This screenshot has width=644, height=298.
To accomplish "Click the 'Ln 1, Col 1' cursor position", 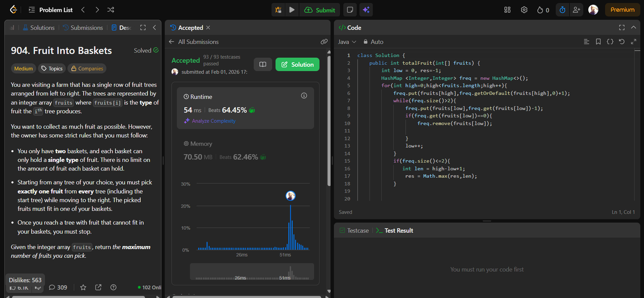I will [x=623, y=212].
